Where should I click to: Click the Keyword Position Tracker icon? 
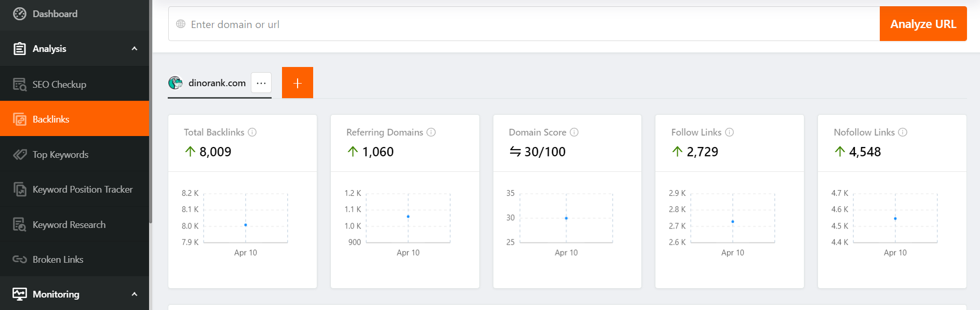click(x=20, y=190)
